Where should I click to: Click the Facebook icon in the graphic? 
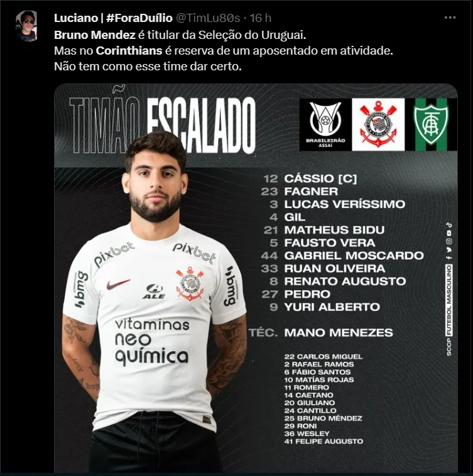point(449,257)
